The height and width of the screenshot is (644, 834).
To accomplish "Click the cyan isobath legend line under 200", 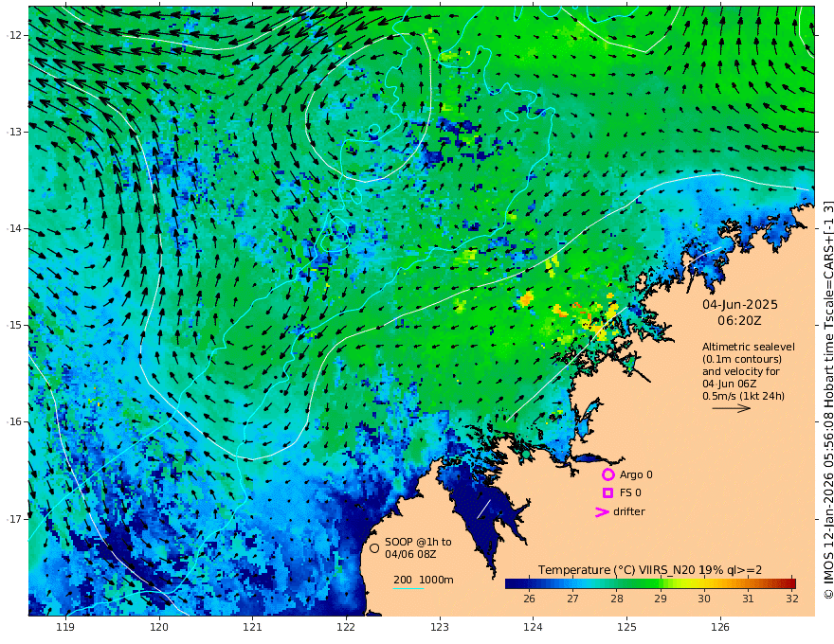I will click(408, 588).
